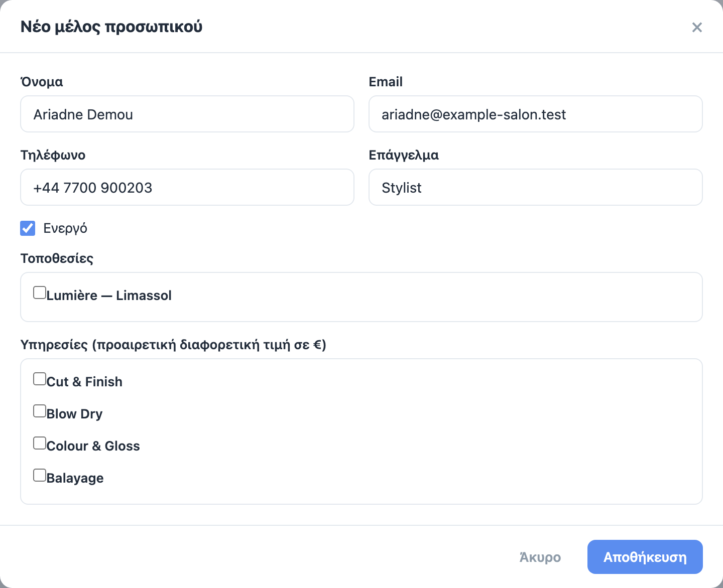The width and height of the screenshot is (723, 588).
Task: Click the Όνομα input field
Action: point(187,114)
